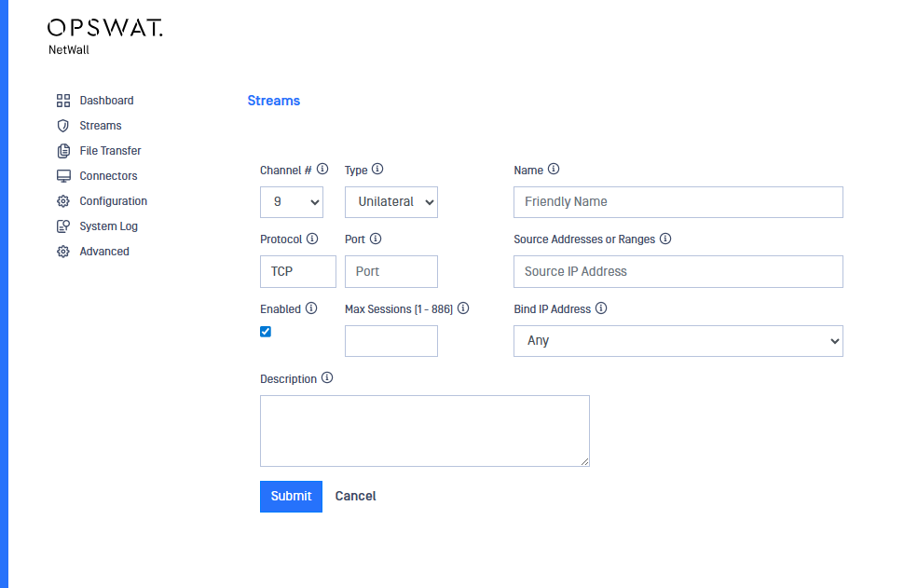Viewport: 904px width, 588px height.
Task: Click the Connectors monitor icon
Action: pos(63,176)
